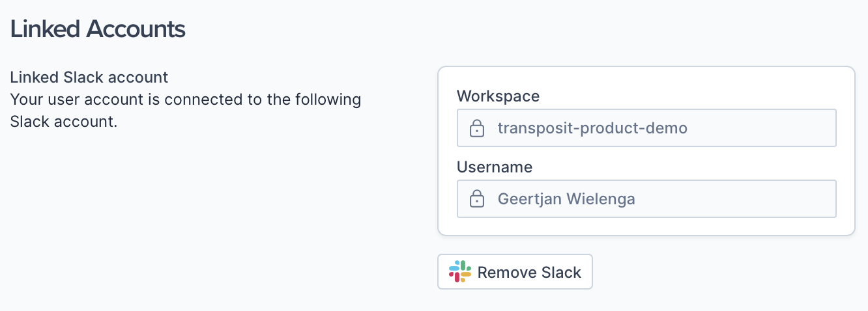Click the "Linked Slack account" subtitle

pyautogui.click(x=89, y=77)
